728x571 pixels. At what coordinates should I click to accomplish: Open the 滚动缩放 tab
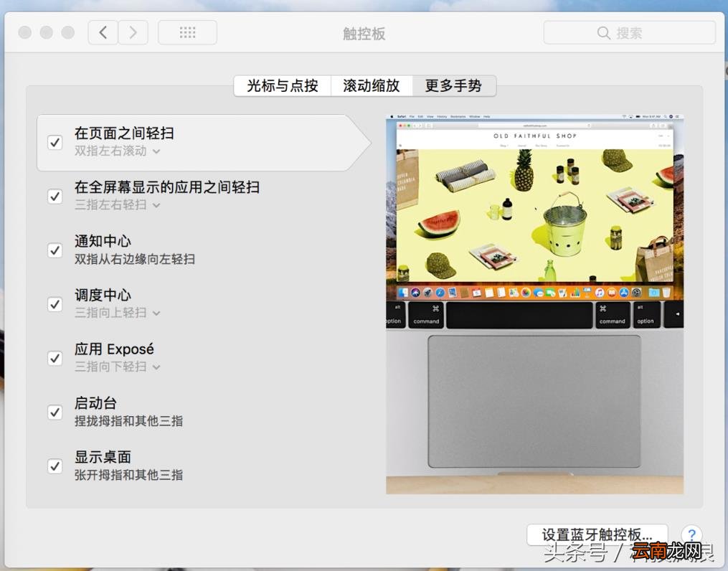point(372,86)
